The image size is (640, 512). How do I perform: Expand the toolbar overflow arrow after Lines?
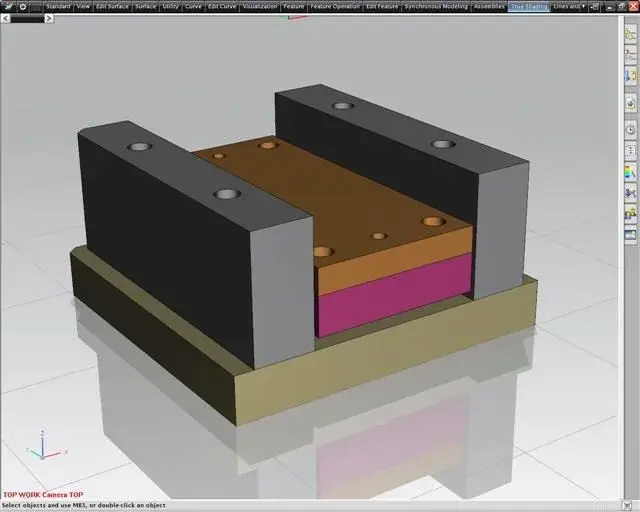pyautogui.click(x=583, y=7)
